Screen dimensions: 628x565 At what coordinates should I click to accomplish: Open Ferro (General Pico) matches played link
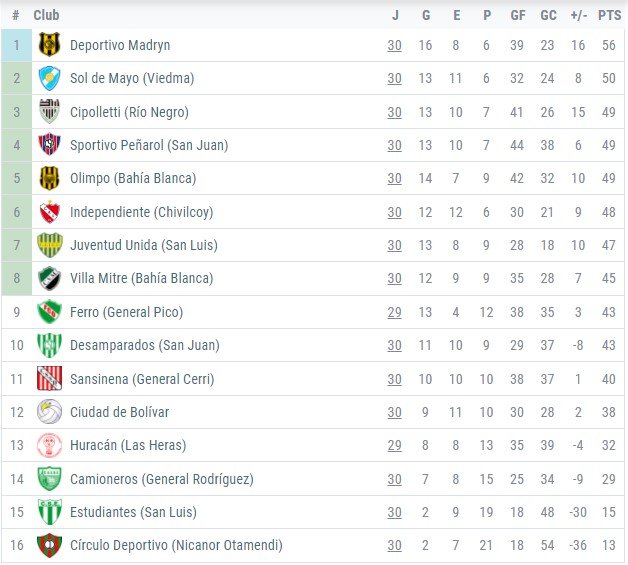pos(395,312)
